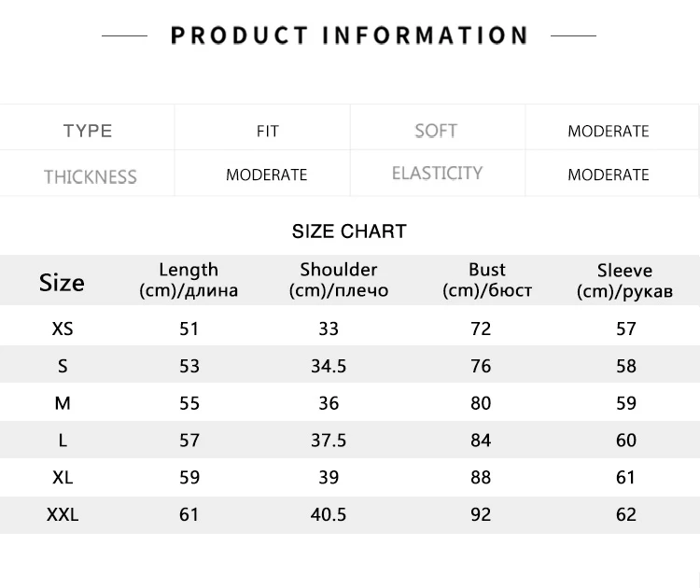
Task: Click the SOFT label cell
Action: point(436,131)
